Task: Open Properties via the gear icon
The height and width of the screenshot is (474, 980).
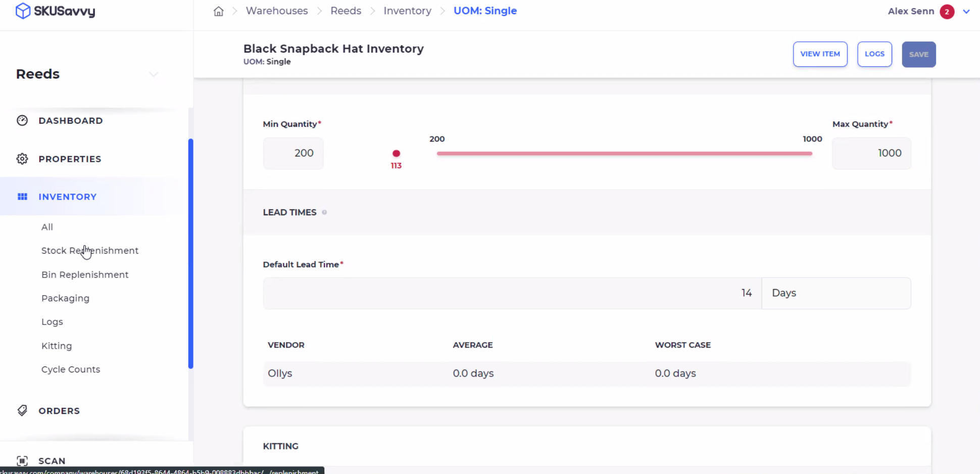Action: pos(22,159)
